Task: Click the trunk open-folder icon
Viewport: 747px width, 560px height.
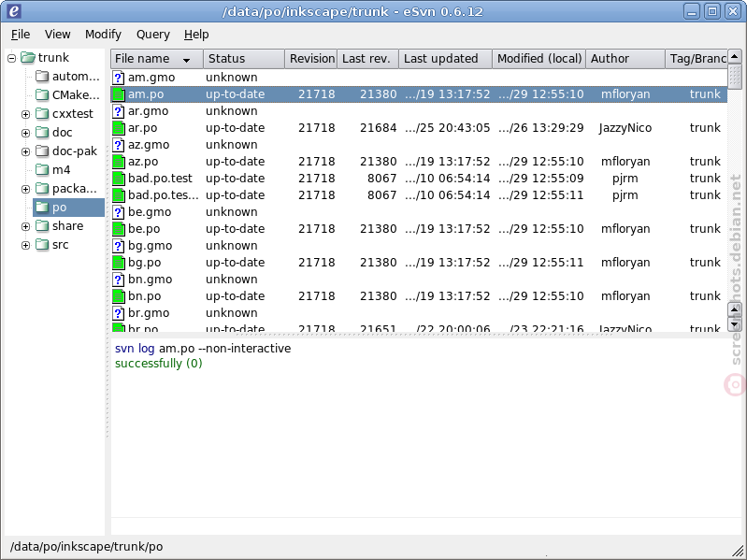Action: click(28, 58)
